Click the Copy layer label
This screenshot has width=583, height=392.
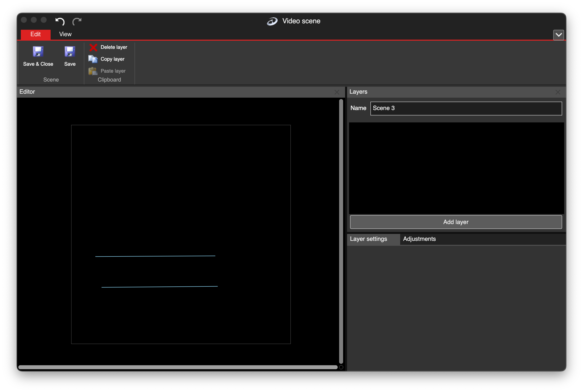click(x=112, y=59)
